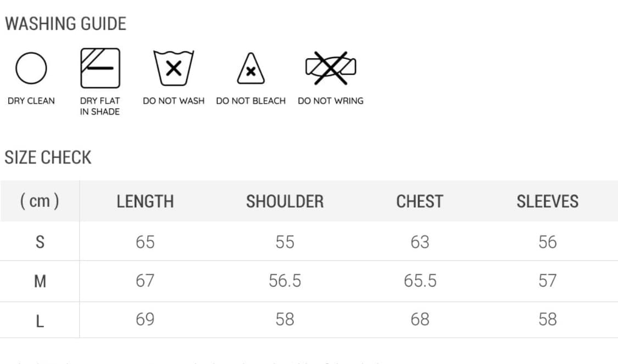Select the LENGTH column header
Viewport: 618px width, 364px height.
145,201
